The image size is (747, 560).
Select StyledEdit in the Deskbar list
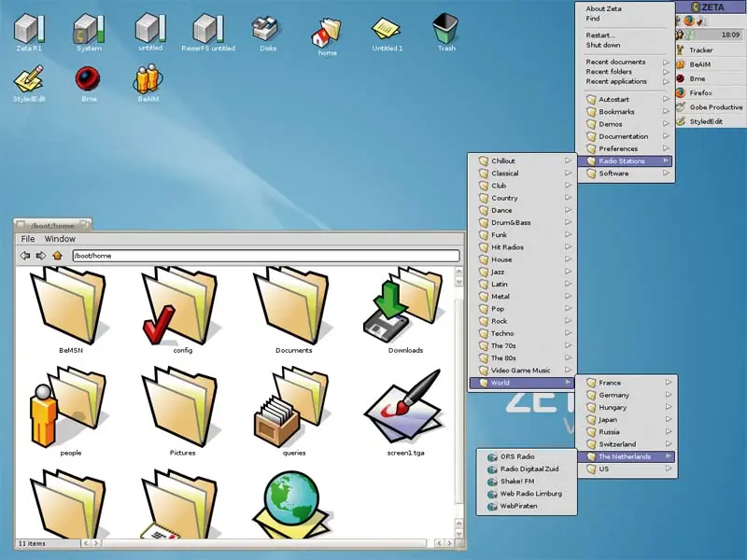pos(711,121)
